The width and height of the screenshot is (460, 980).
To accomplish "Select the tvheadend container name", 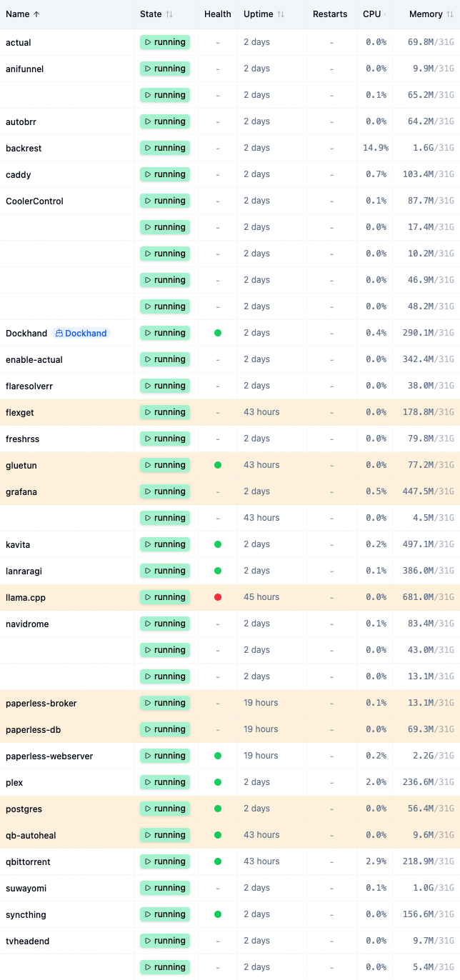I will click(x=28, y=941).
